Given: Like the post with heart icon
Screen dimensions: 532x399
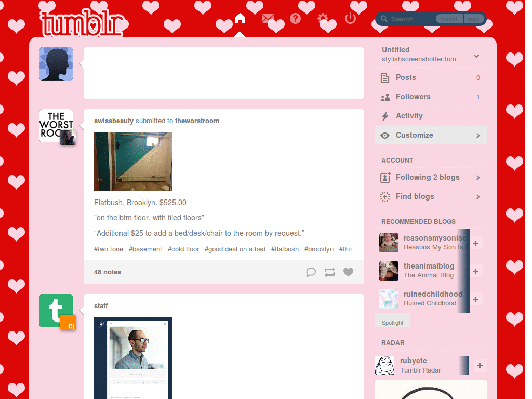Looking at the screenshot, I should 348,272.
